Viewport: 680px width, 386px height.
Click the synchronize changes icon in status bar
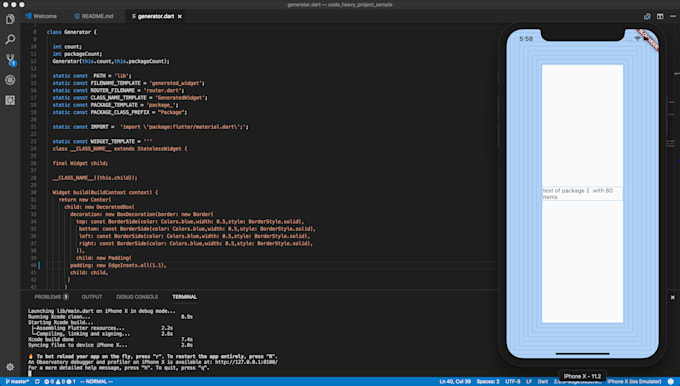click(x=37, y=382)
